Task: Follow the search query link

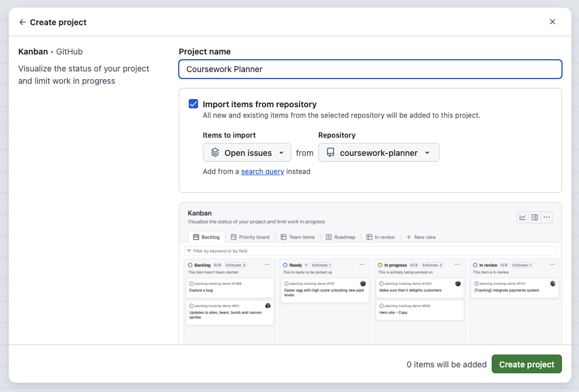Action: (x=263, y=171)
